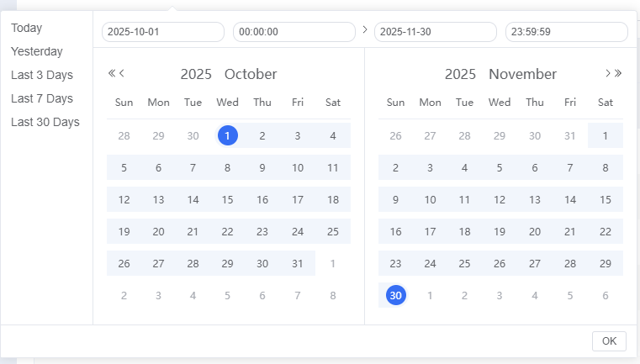Pick October 15 in the left calendar
The image size is (640, 364).
coord(227,199)
